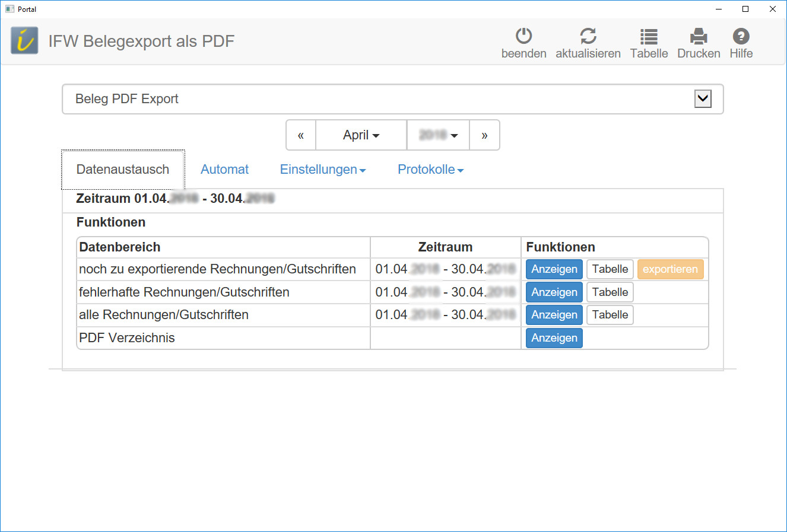The height and width of the screenshot is (532, 787).
Task: Go to previous month with « arrow
Action: coord(301,135)
